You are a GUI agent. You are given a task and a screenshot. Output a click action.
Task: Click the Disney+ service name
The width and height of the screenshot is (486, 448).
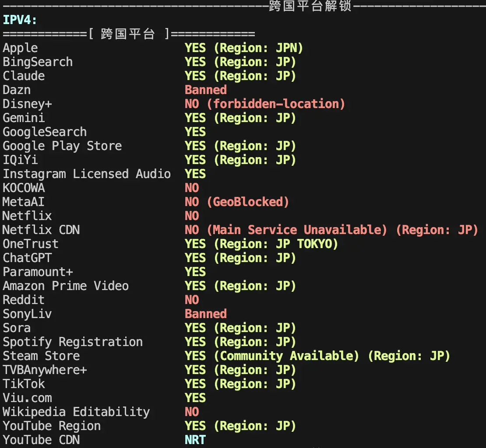(27, 104)
